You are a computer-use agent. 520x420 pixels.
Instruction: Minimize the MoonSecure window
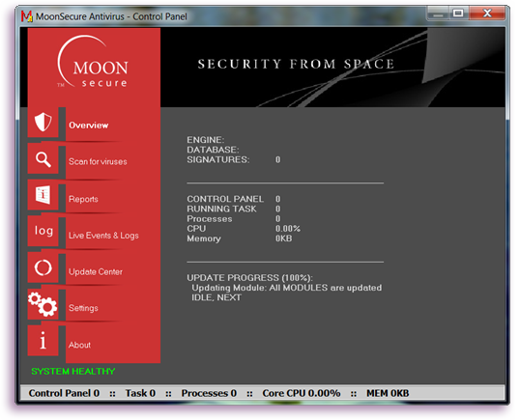pos(438,14)
